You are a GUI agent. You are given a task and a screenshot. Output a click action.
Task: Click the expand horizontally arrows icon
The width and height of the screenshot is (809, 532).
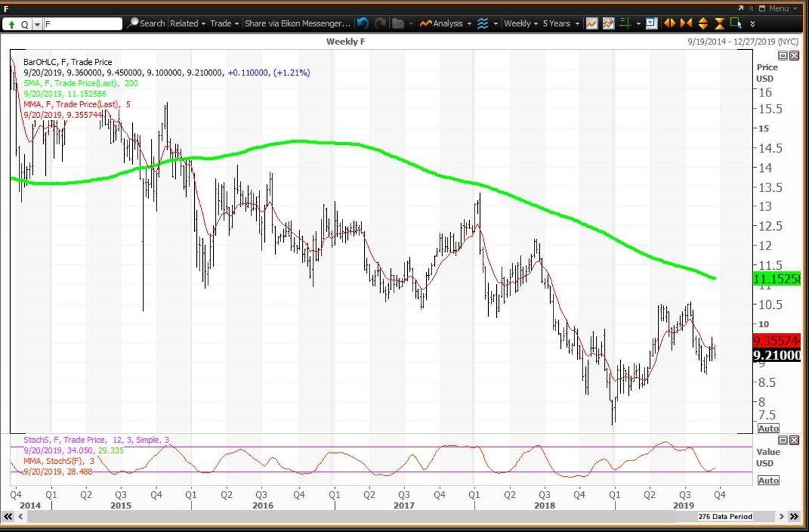[669, 24]
